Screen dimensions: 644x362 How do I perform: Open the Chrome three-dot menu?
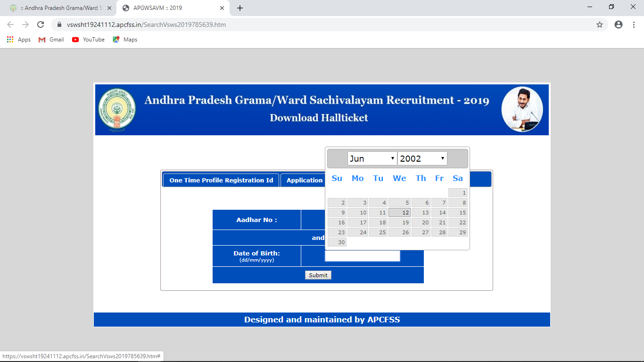pos(634,25)
